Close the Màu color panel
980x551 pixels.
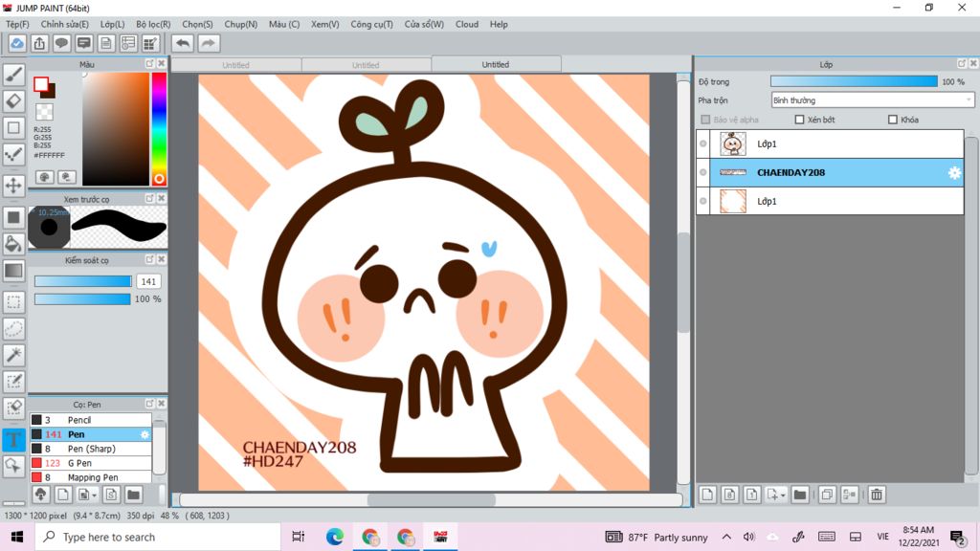pos(161,64)
